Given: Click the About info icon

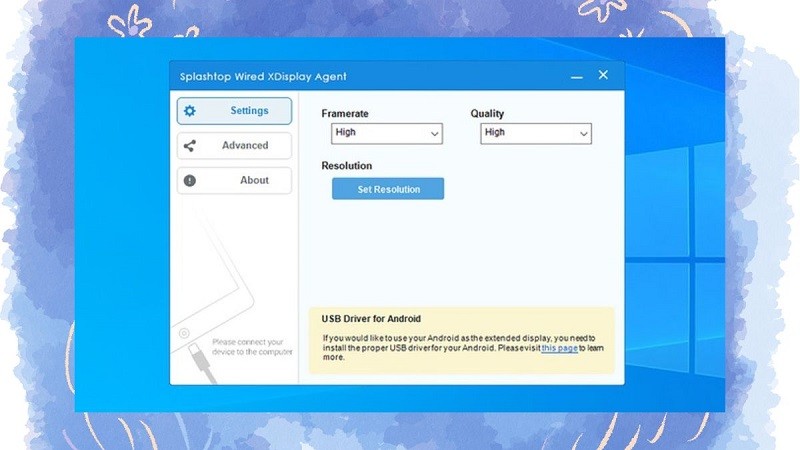Looking at the screenshot, I should pos(190,181).
